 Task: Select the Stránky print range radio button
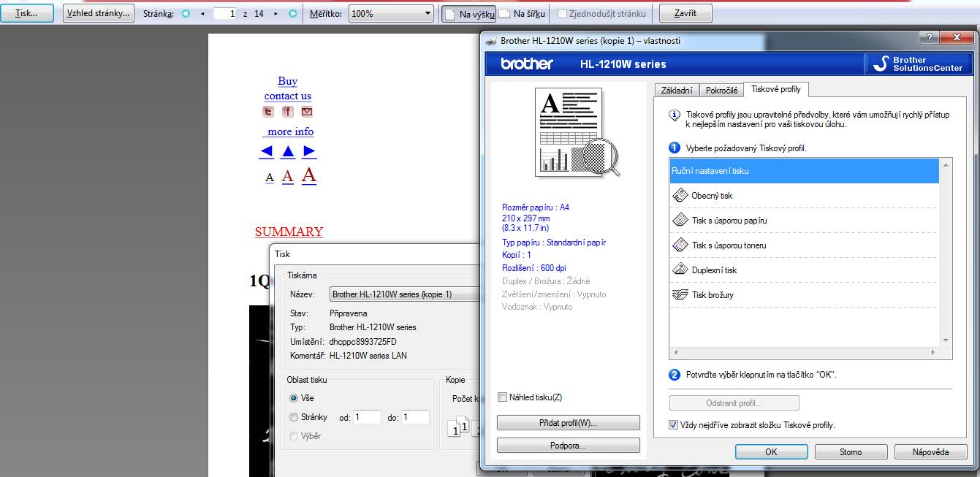pos(294,417)
